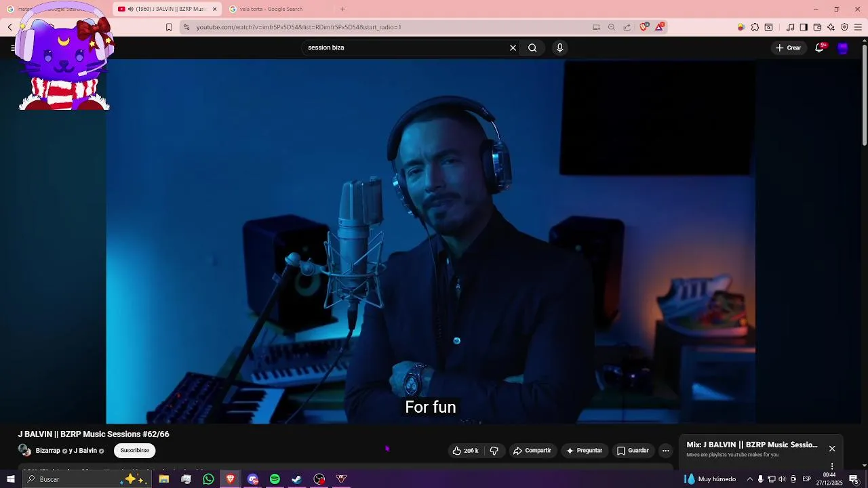Open site settings icon in address bar

point(186,27)
